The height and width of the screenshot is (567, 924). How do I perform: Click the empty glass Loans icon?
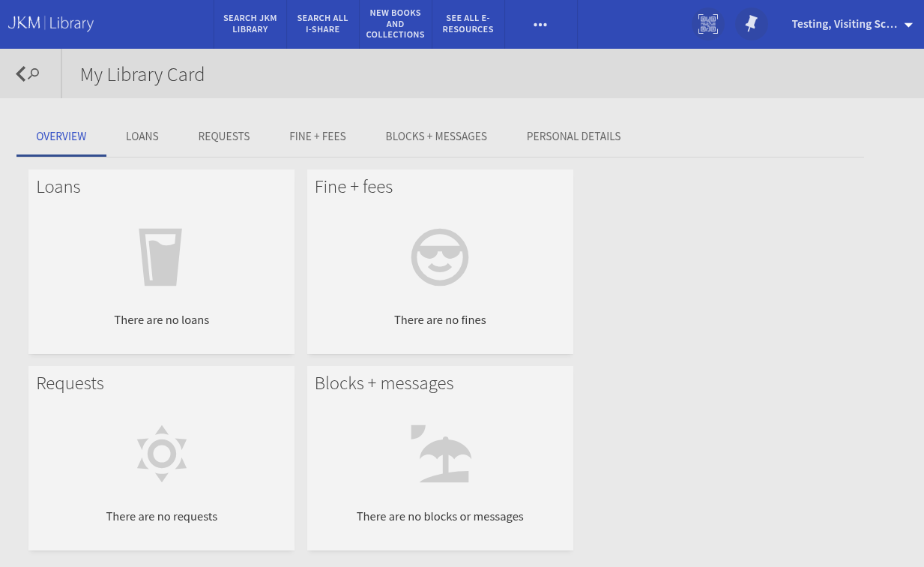tap(161, 257)
